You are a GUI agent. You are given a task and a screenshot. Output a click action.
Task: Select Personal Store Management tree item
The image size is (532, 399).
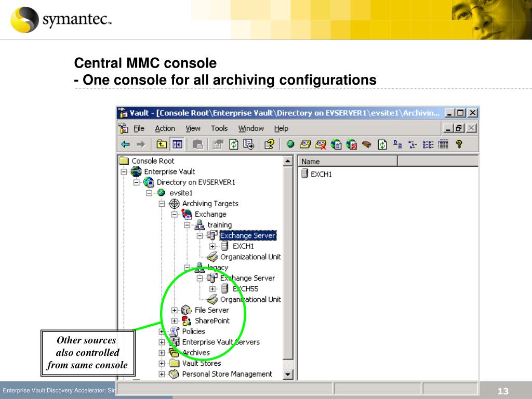point(227,374)
